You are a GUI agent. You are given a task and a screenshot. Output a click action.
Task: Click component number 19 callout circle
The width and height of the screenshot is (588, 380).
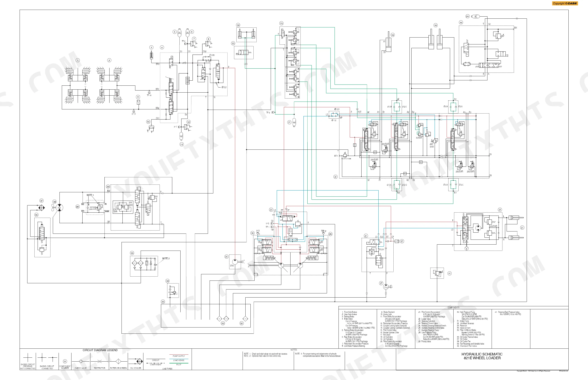tap(461, 23)
